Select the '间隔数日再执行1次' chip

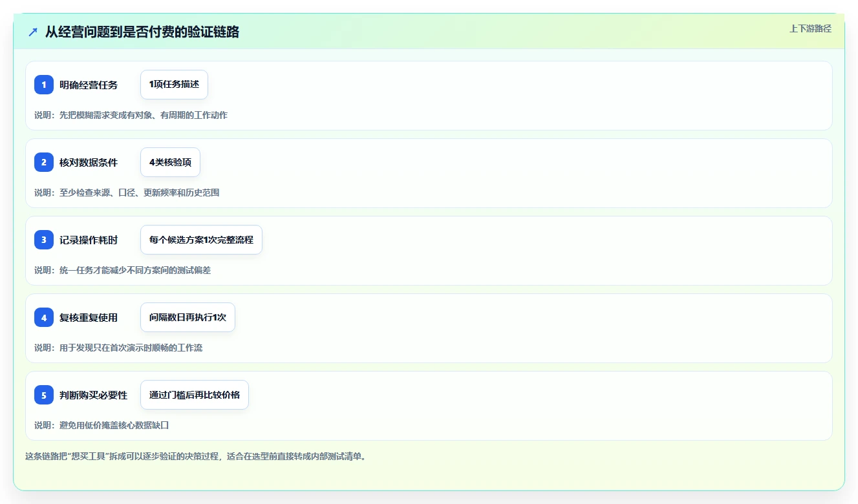point(188,317)
